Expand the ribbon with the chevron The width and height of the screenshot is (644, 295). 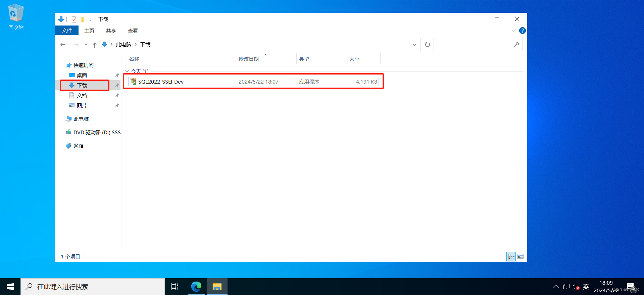point(513,31)
